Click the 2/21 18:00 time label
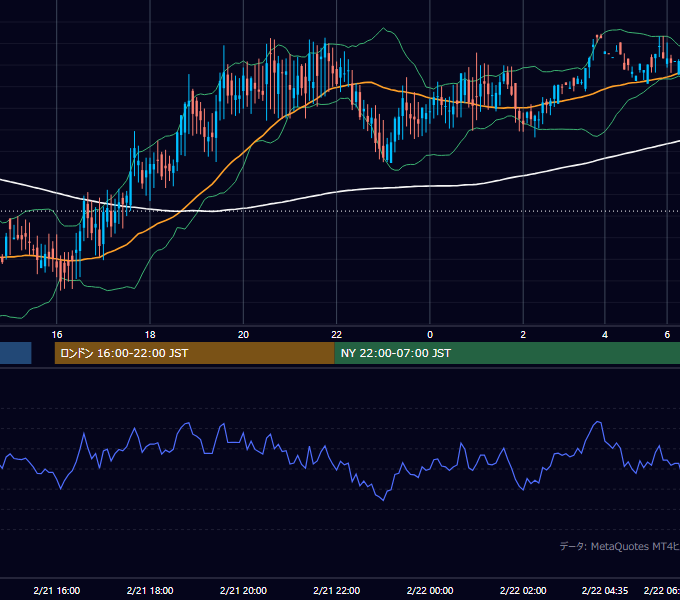This screenshot has height=600, width=680. [150, 590]
